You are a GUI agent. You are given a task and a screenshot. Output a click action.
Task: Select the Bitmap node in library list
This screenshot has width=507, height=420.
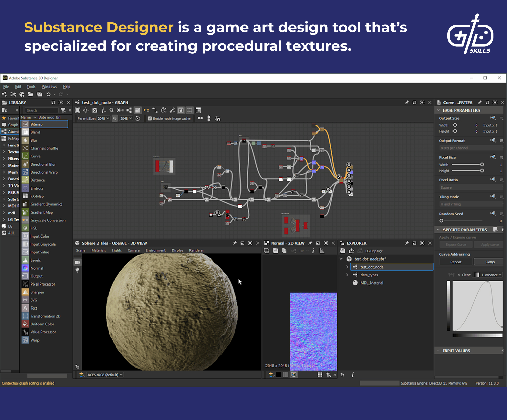coord(44,124)
